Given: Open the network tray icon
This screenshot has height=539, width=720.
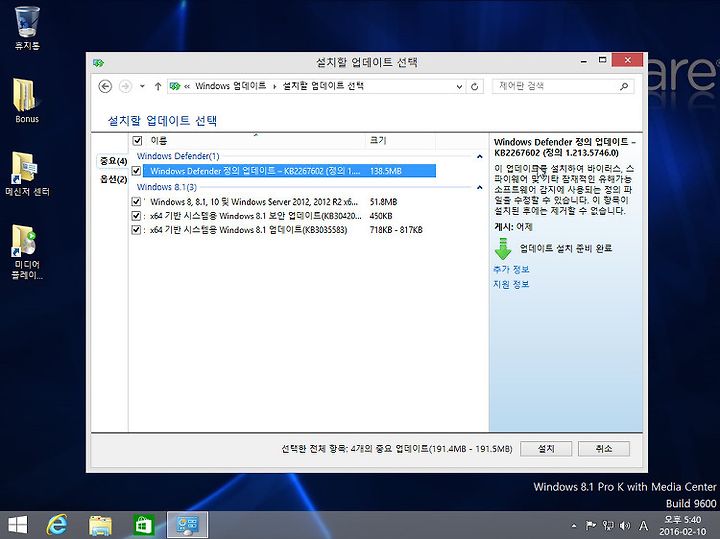Looking at the screenshot, I should (608, 525).
